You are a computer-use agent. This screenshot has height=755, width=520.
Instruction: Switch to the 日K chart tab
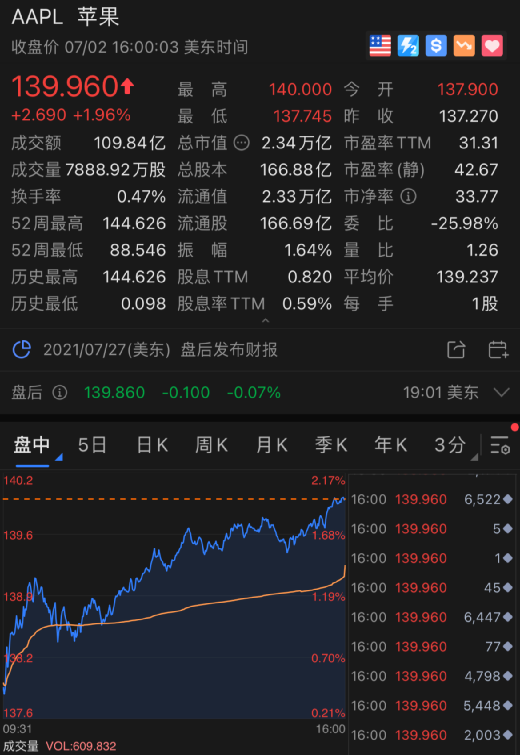coord(152,444)
